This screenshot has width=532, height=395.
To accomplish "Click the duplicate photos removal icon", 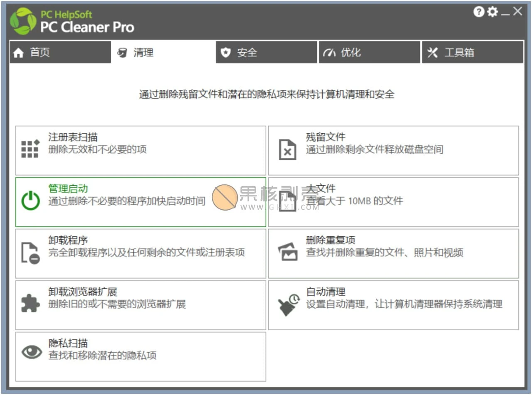I will pyautogui.click(x=288, y=252).
